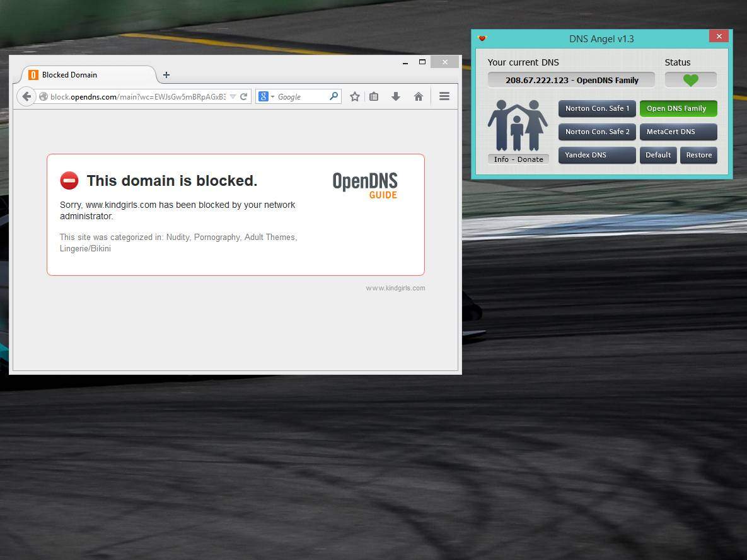Click inside the Google search field

[301, 96]
